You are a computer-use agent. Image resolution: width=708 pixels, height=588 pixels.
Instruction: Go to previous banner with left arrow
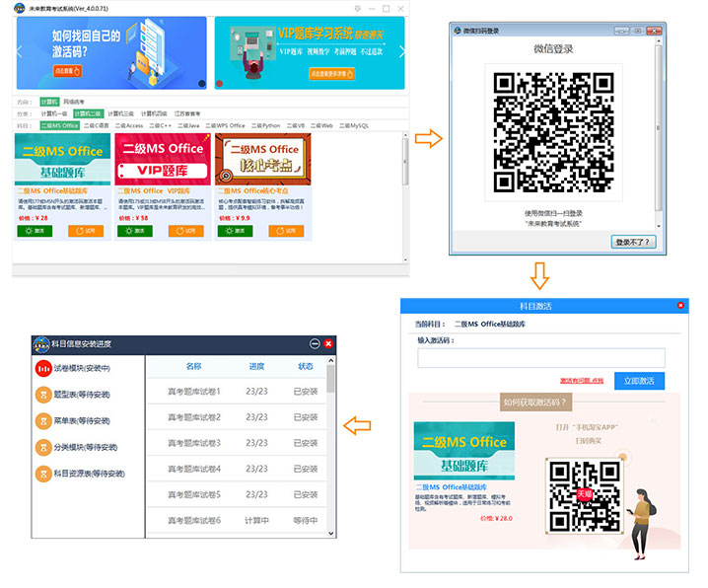(20, 51)
